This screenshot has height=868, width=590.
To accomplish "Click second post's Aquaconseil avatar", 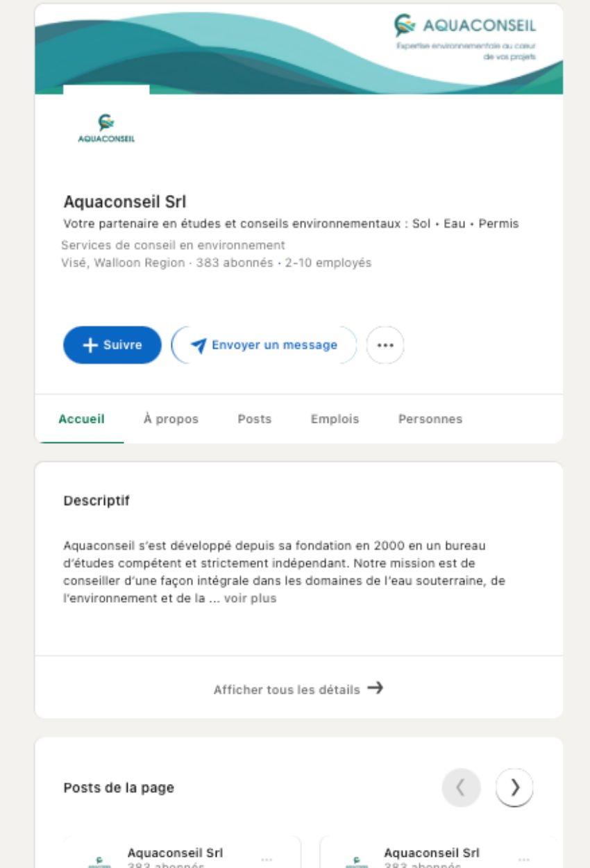I will click(x=357, y=860).
